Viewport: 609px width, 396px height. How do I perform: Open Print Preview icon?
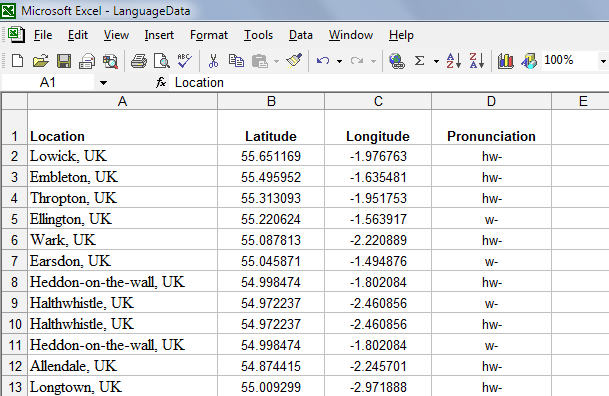click(162, 61)
